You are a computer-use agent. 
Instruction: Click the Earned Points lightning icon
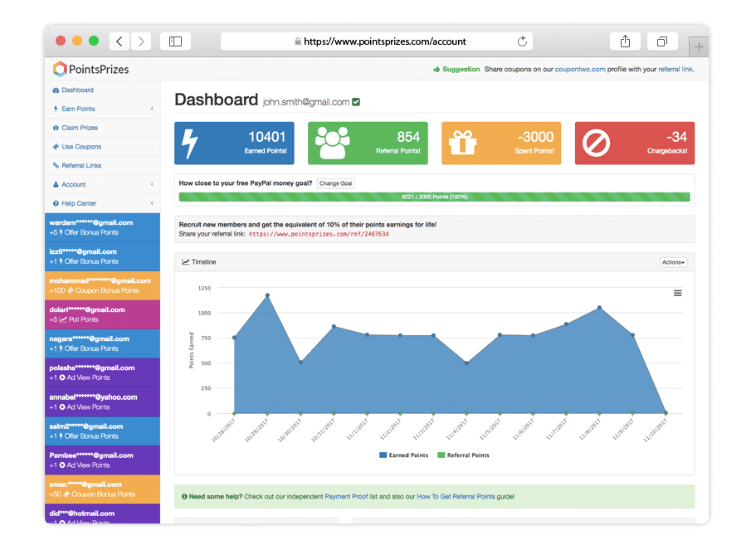point(189,144)
